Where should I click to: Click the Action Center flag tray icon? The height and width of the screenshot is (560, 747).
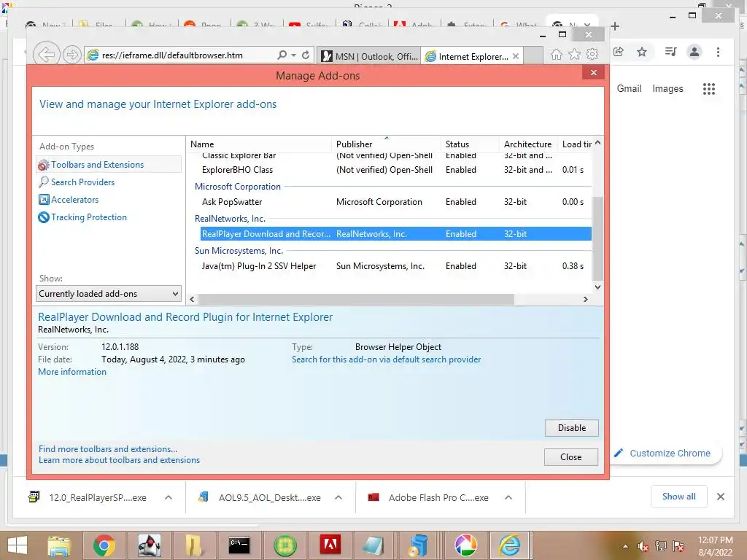click(678, 546)
